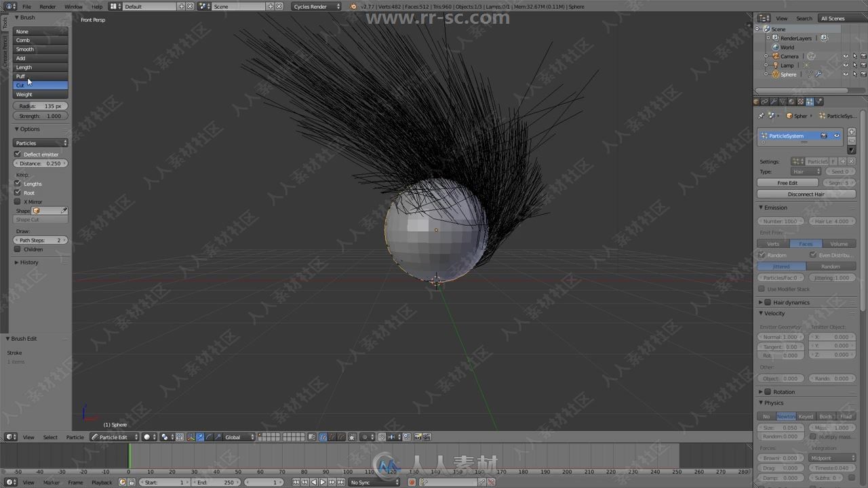Toggle Deflect emitter checkbox
The height and width of the screenshot is (488, 868).
(x=18, y=155)
